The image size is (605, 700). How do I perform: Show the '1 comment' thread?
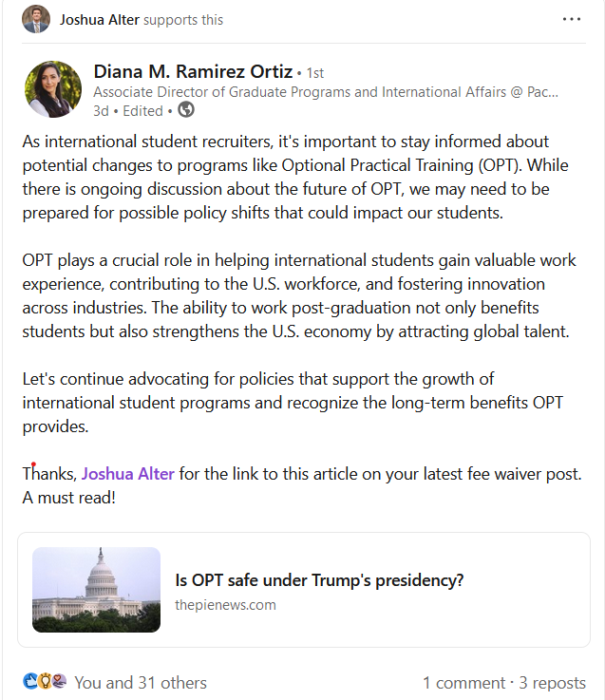coord(463,683)
